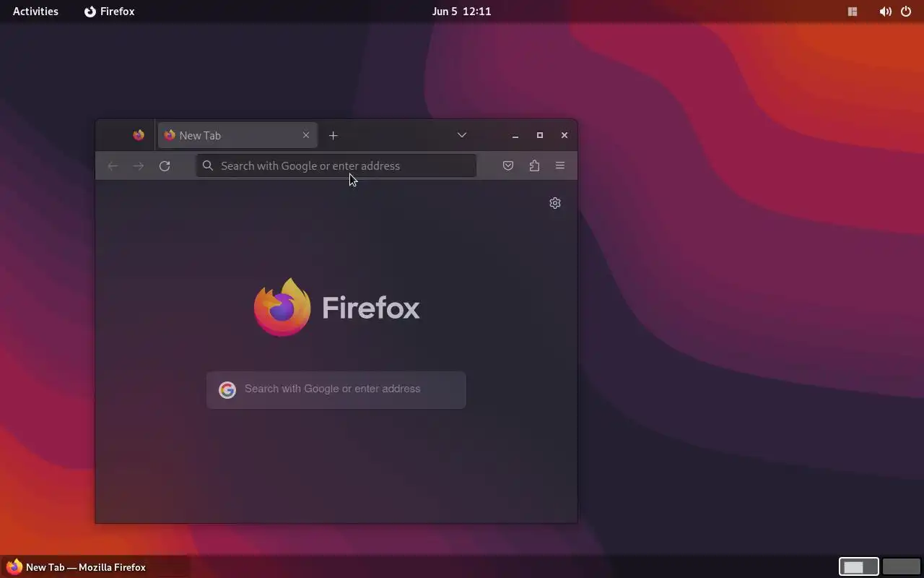Click the grayed-out Back arrow in toolbar
Screen dimensions: 924x578
(x=113, y=166)
